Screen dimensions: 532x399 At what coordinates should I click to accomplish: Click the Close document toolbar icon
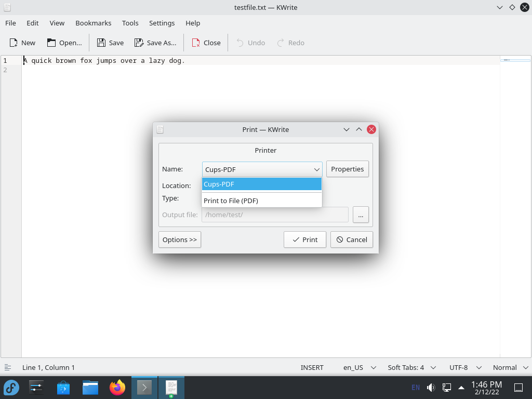click(196, 43)
